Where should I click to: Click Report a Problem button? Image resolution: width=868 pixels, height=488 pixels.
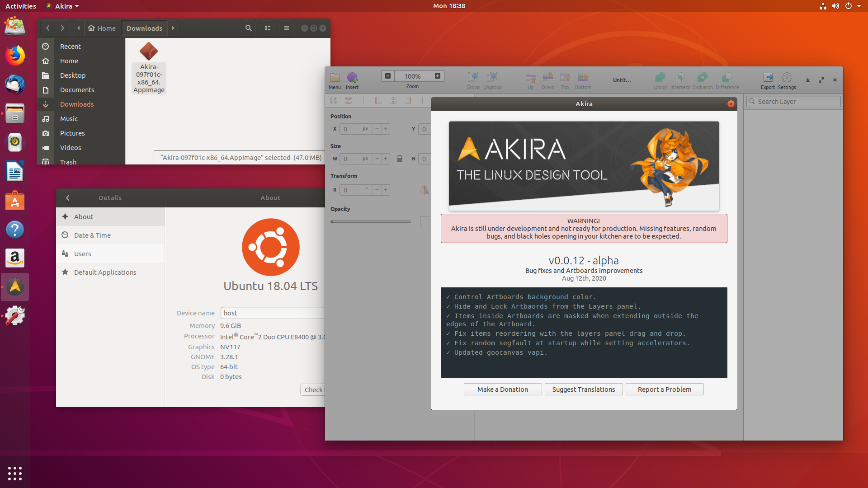665,389
